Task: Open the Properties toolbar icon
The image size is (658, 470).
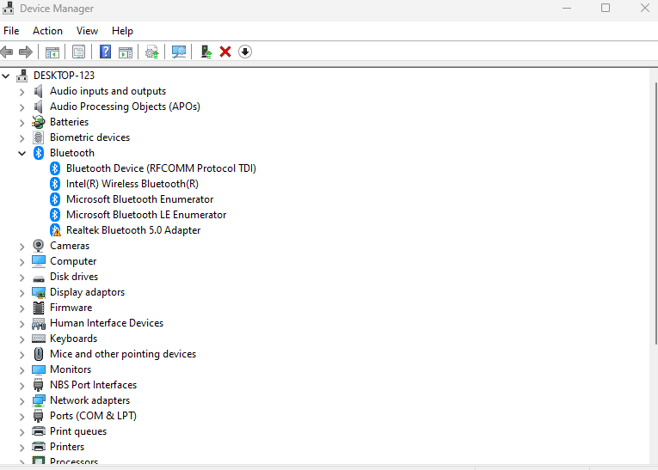Action: pyautogui.click(x=78, y=52)
